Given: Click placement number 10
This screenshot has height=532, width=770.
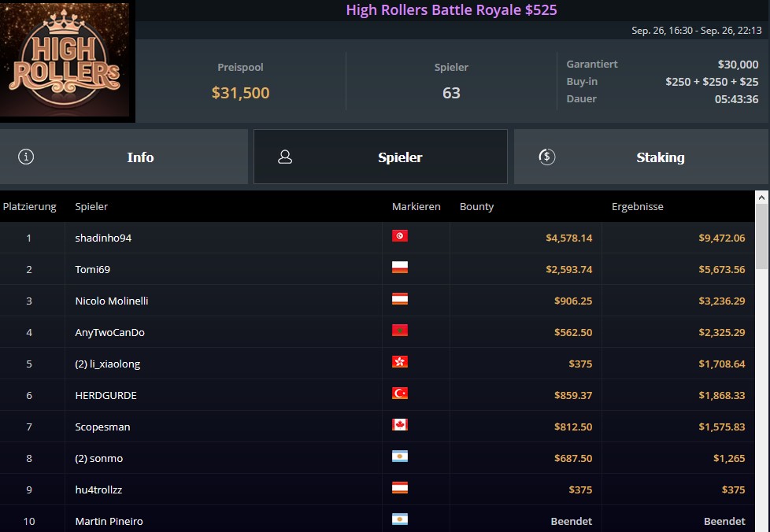Looking at the screenshot, I should [29, 521].
